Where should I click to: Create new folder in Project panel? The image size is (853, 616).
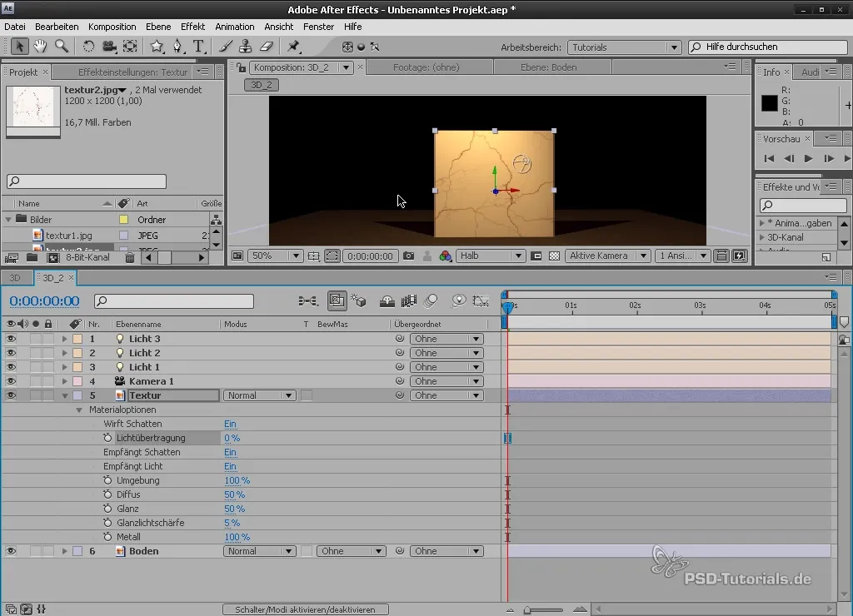click(32, 258)
